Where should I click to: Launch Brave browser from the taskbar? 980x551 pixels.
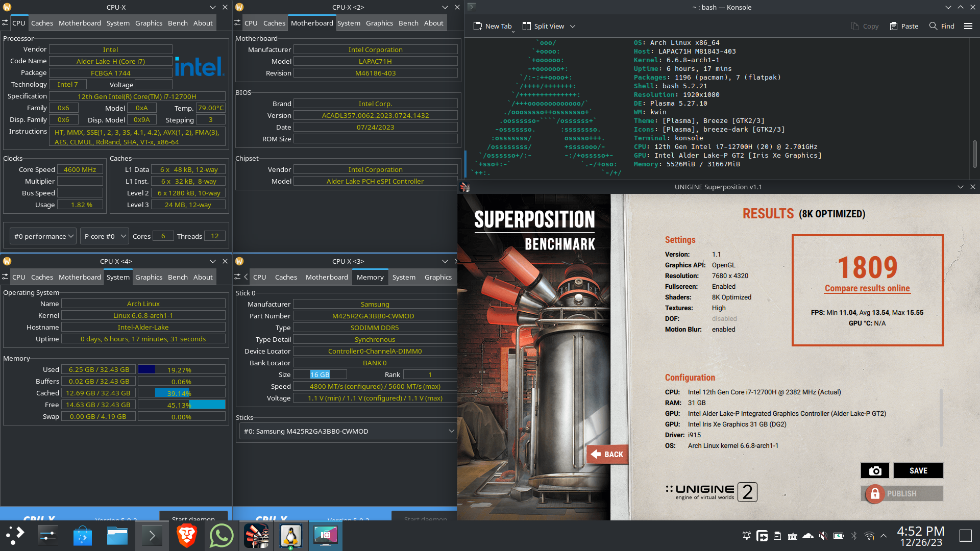187,535
